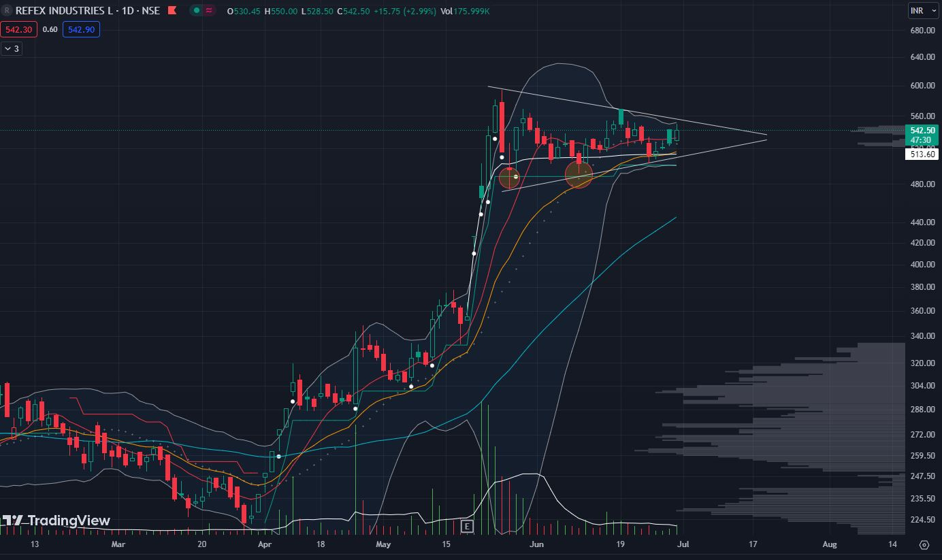Image resolution: width=942 pixels, height=560 pixels.
Task: Click the change value +15.75 (+2.99%)
Action: 405,11
